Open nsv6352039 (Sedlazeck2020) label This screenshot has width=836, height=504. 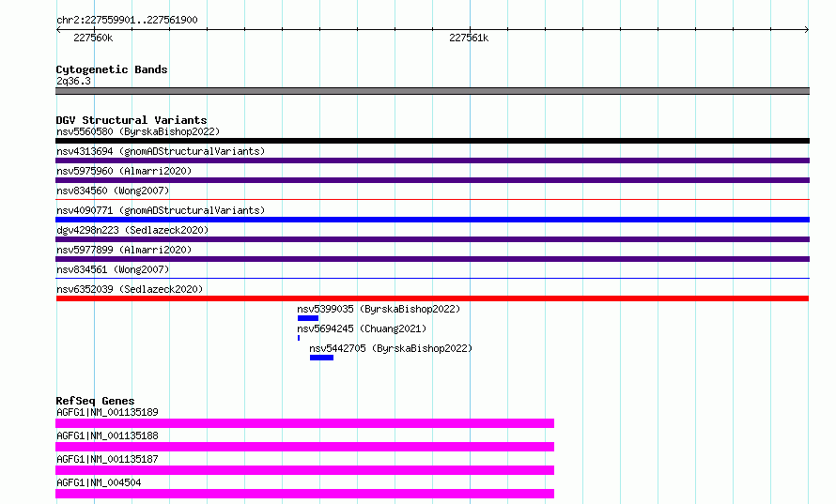click(x=130, y=289)
